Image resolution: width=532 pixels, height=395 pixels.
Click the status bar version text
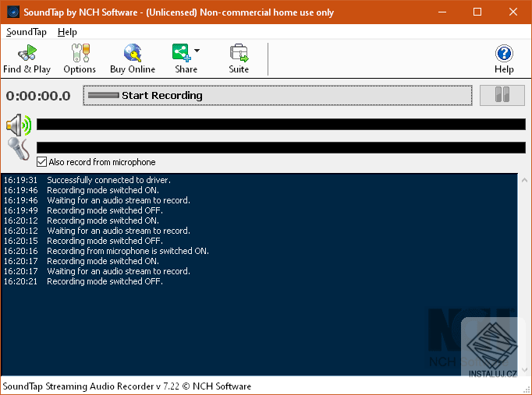click(x=127, y=386)
